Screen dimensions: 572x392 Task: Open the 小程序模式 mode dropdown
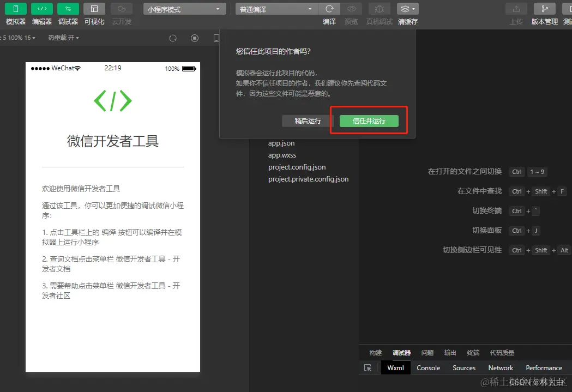[x=184, y=9]
